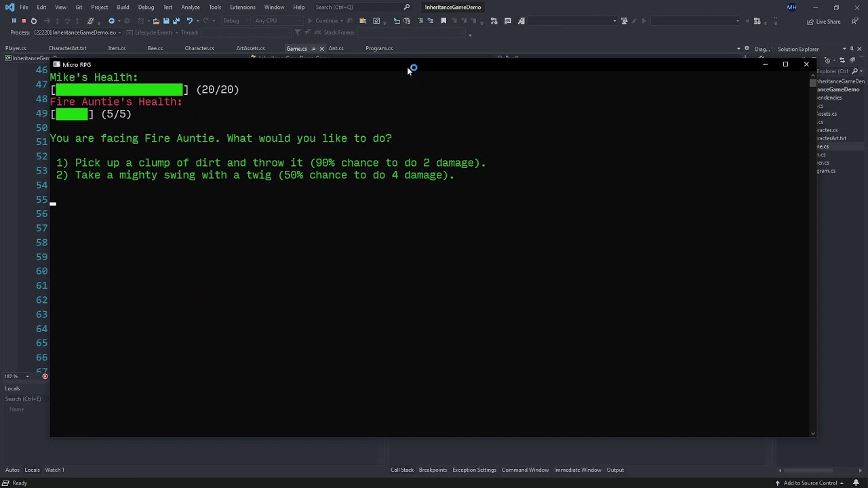868x488 pixels.
Task: Open the Debug menu
Action: (146, 7)
